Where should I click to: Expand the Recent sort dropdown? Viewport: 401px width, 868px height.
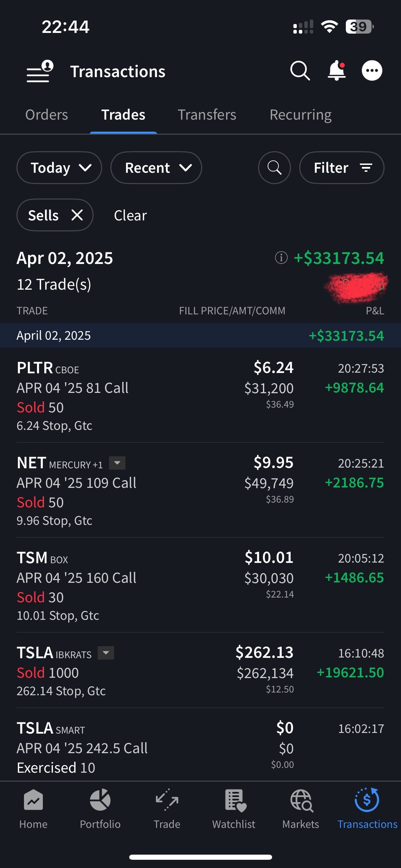(156, 168)
